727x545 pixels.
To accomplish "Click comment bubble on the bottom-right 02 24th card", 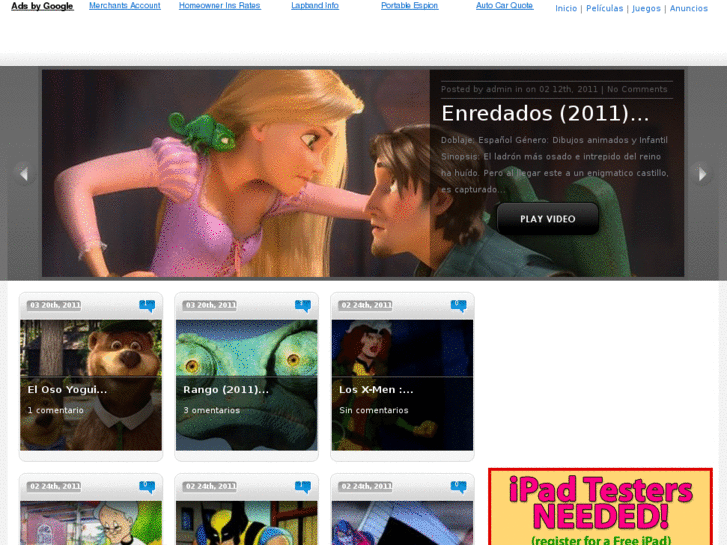I will (x=459, y=487).
